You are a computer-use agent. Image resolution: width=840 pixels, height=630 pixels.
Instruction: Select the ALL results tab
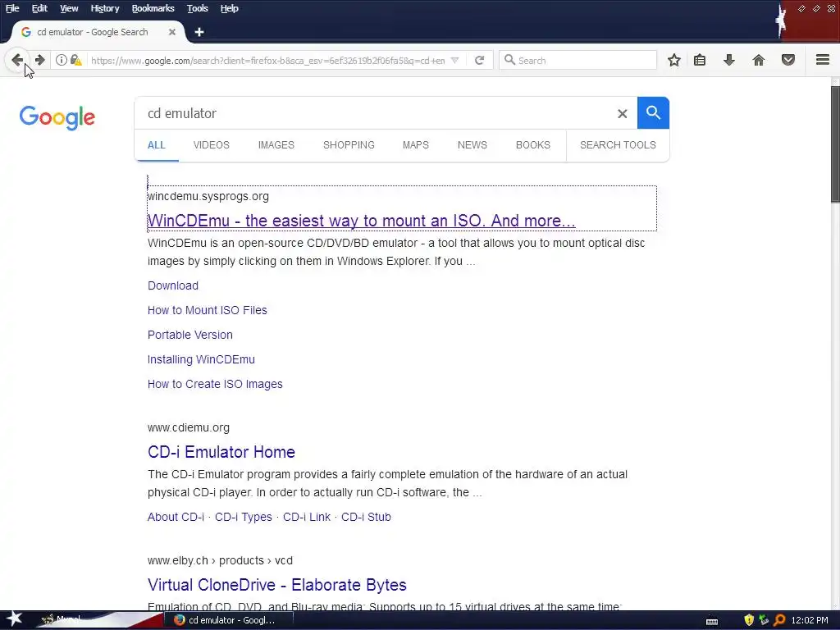pos(157,145)
